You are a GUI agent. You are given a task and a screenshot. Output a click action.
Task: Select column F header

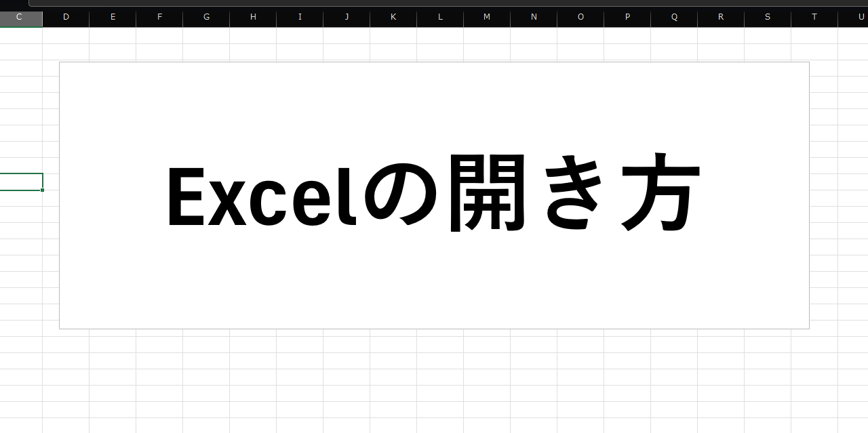(159, 18)
